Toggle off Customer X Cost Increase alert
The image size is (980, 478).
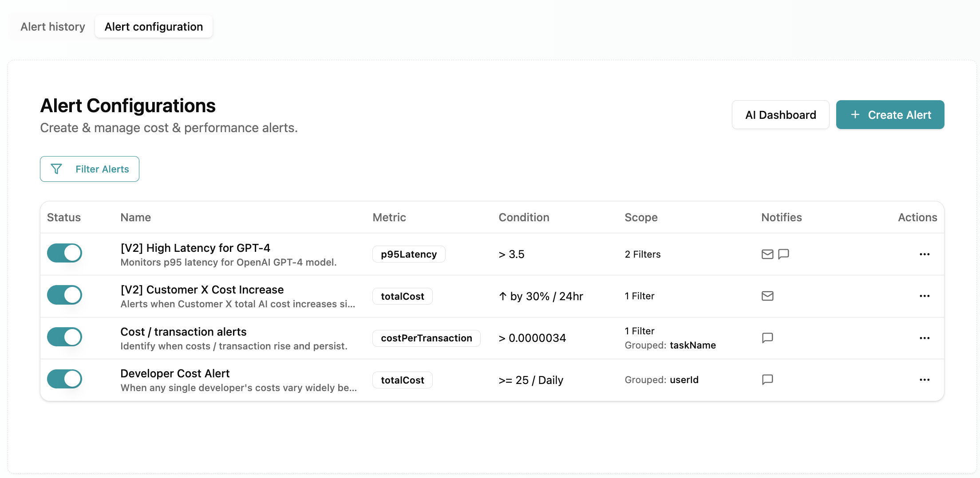pyautogui.click(x=65, y=295)
